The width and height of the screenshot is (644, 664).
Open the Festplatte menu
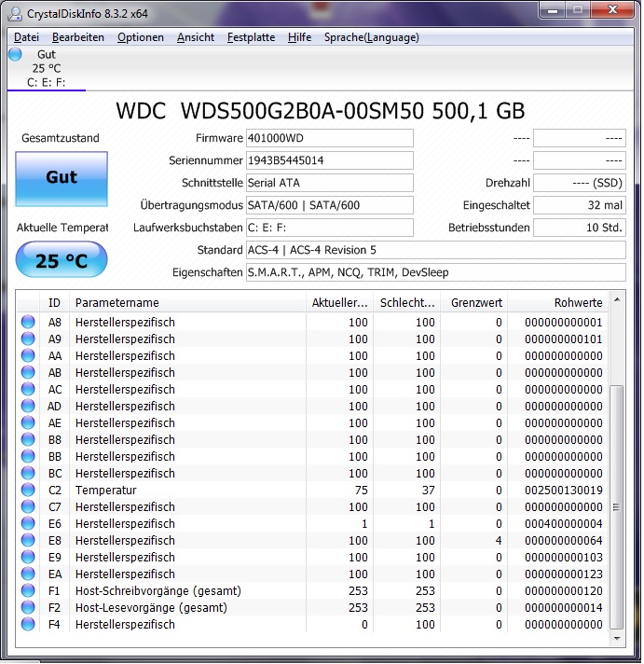coord(251,37)
